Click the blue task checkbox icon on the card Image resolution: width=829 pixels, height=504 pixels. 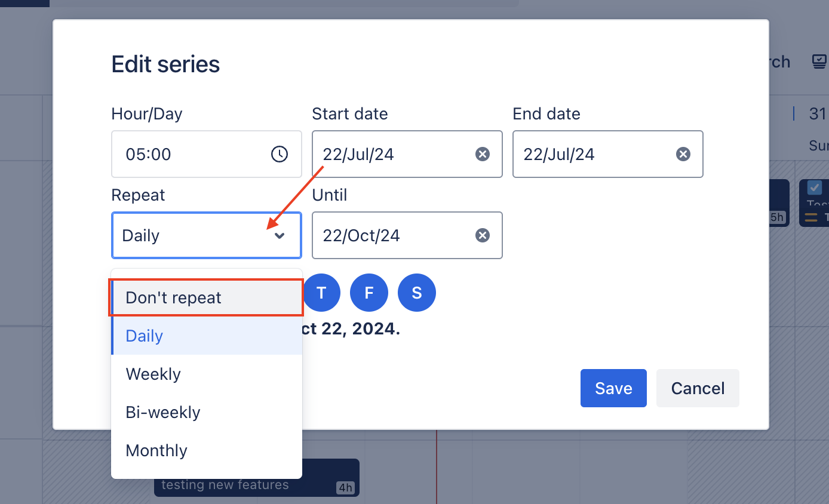tap(815, 188)
